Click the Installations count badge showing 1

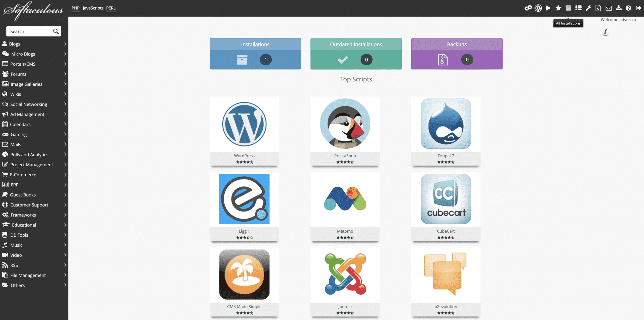point(265,60)
